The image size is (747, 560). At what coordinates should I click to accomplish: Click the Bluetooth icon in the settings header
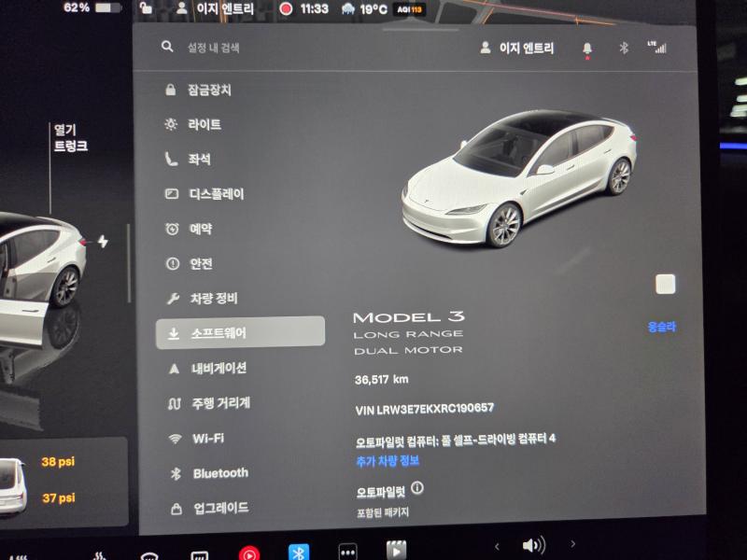click(624, 49)
